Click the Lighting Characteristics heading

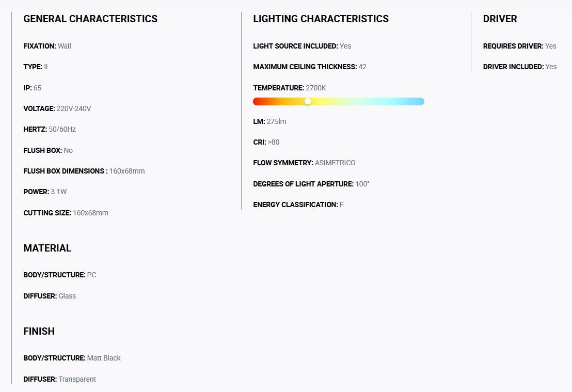[x=321, y=19]
